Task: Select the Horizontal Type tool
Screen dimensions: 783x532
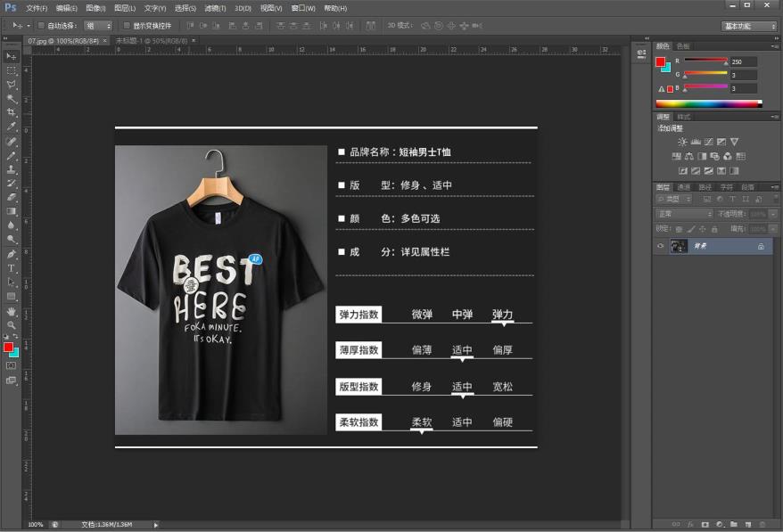Action: coord(11,268)
